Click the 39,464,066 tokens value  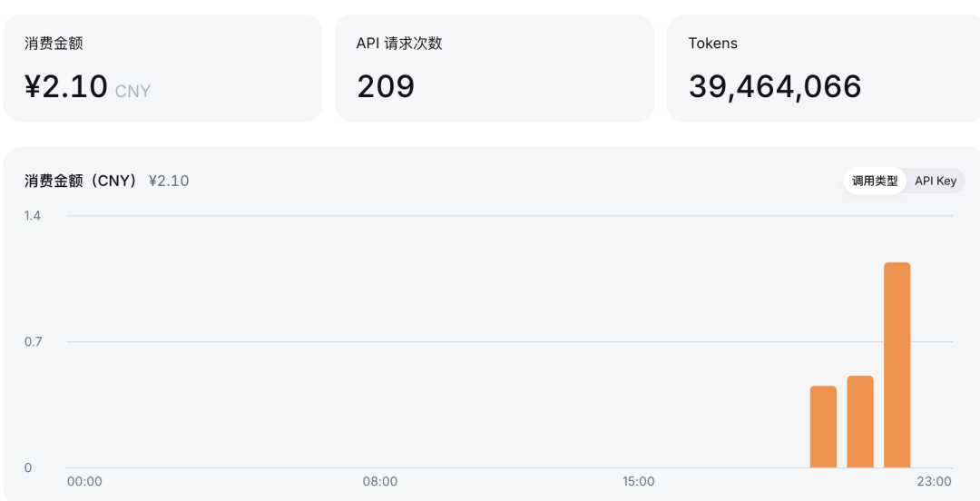point(775,86)
